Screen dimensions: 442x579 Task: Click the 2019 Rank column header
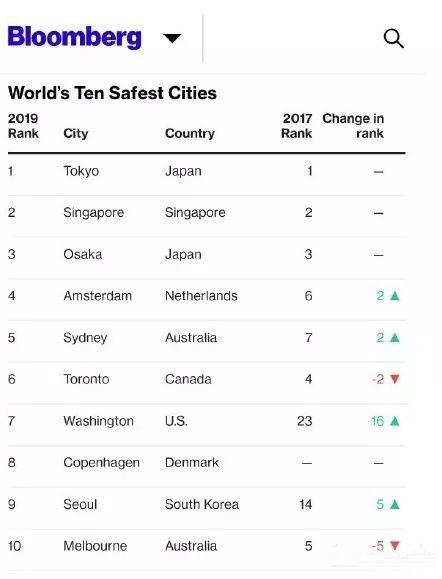click(23, 126)
